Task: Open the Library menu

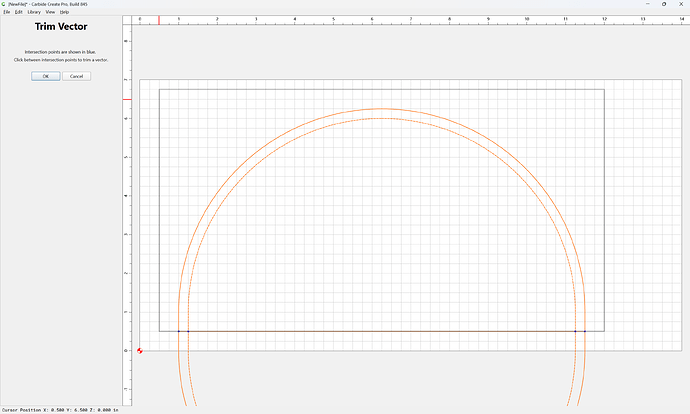Action: point(34,12)
